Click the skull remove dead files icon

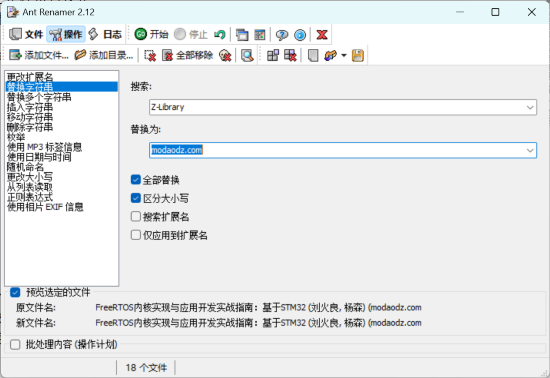click(x=225, y=55)
